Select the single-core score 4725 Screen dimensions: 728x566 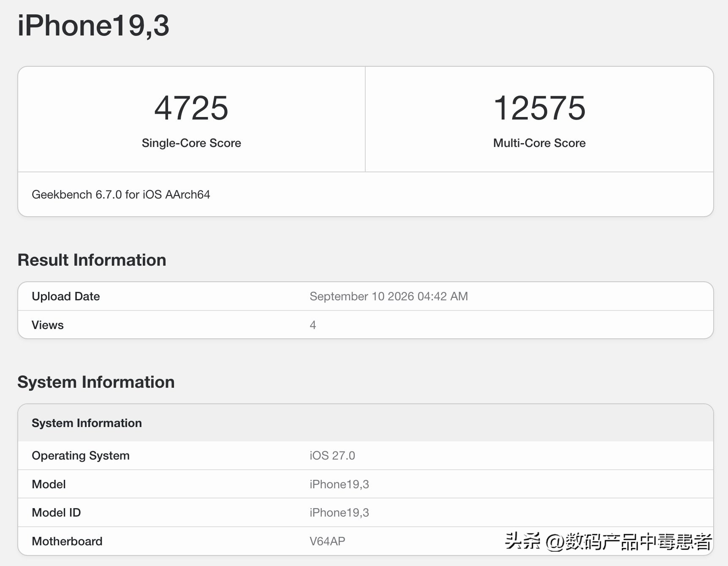pyautogui.click(x=191, y=108)
